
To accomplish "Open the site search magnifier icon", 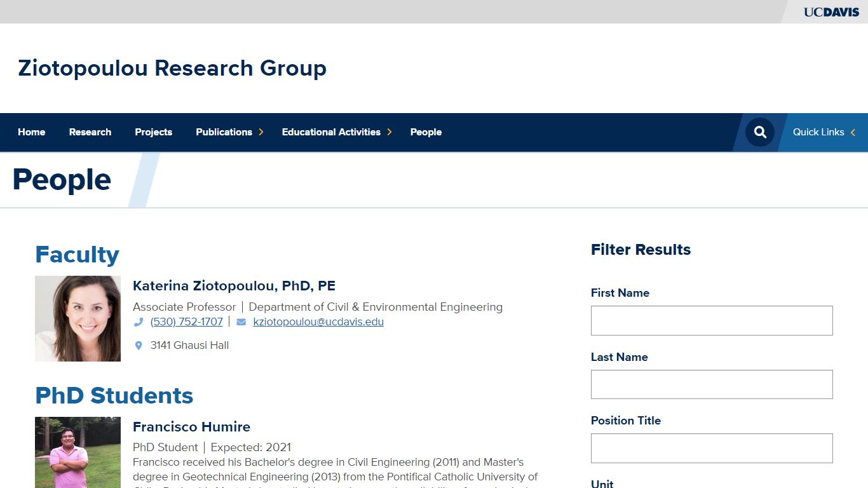I will coord(760,132).
